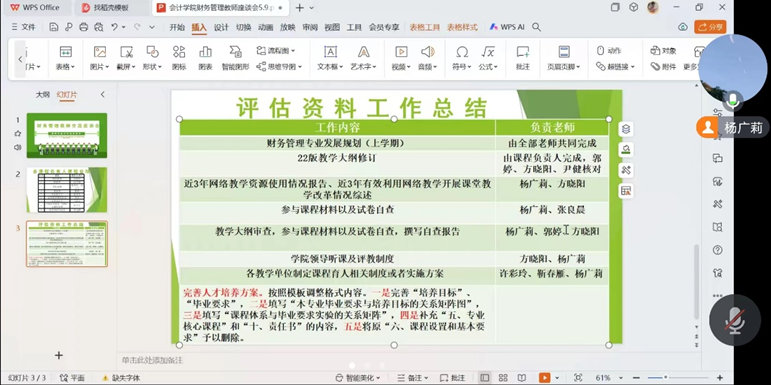This screenshot has height=385, width=771.
Task: Collapse the slide panel with chevron
Action: point(102,94)
